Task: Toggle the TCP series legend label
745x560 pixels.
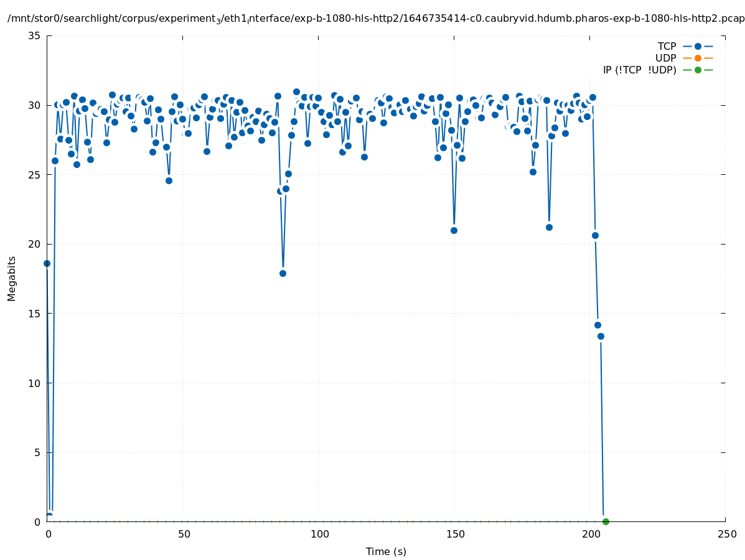Action: 667,46
